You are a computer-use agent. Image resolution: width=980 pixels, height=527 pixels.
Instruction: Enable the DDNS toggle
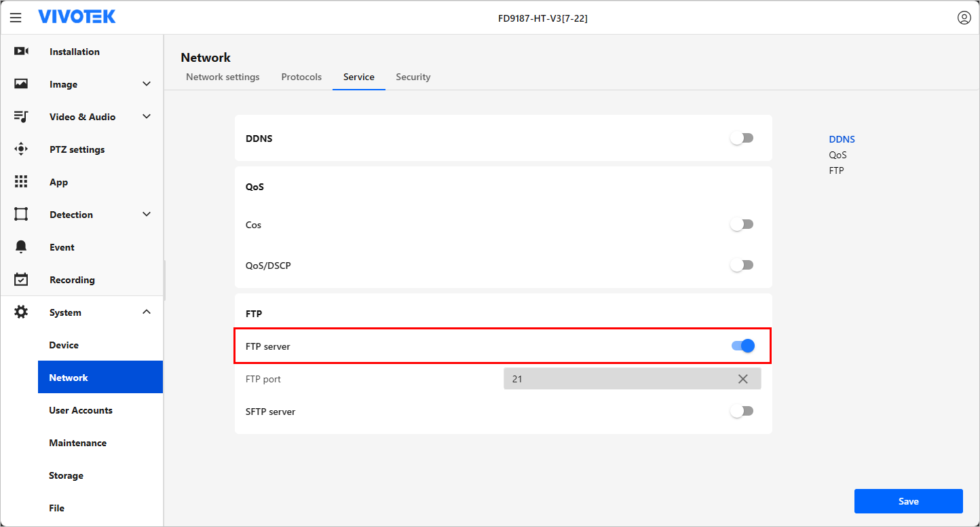[742, 138]
